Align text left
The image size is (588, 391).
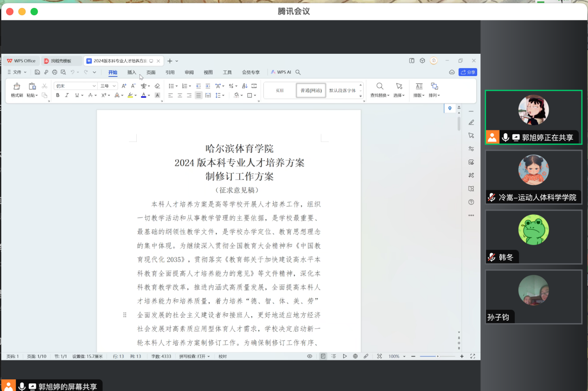point(171,95)
